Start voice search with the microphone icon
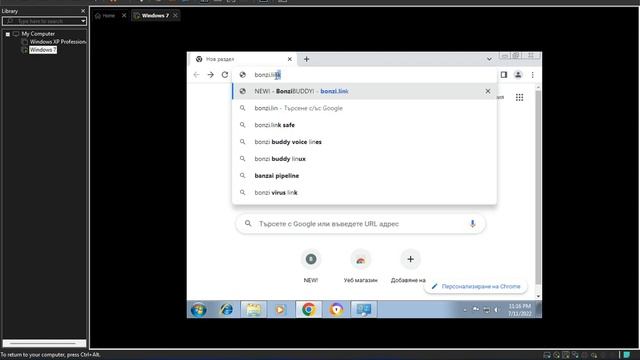The image size is (640, 360). pyautogui.click(x=472, y=224)
